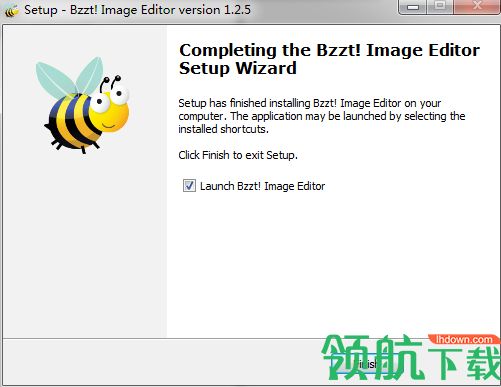This screenshot has width=501, height=387.
Task: Close the Setup wizard window
Action: click(477, 7)
